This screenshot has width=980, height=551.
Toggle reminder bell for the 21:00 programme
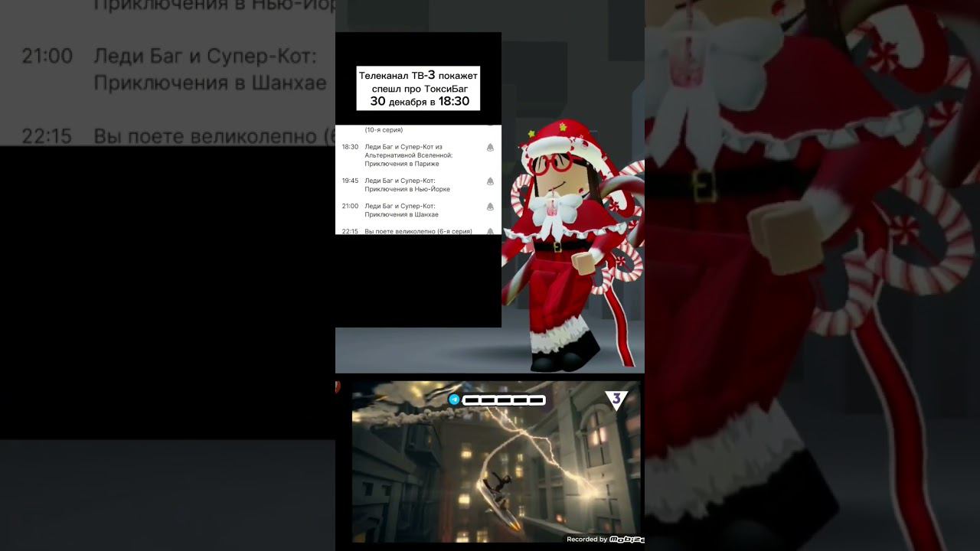click(x=490, y=207)
